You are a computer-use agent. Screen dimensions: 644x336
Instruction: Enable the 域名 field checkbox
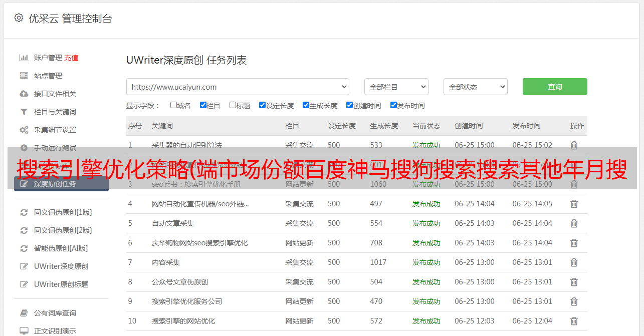tap(173, 105)
